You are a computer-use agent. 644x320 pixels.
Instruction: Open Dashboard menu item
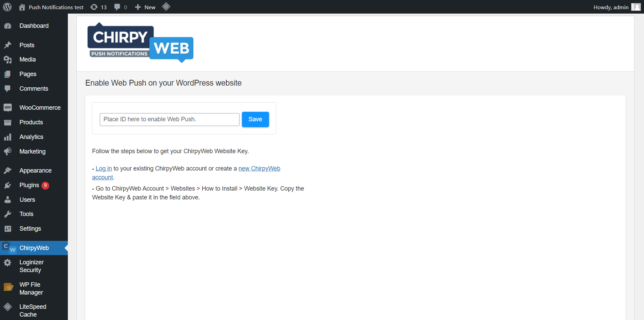point(34,26)
